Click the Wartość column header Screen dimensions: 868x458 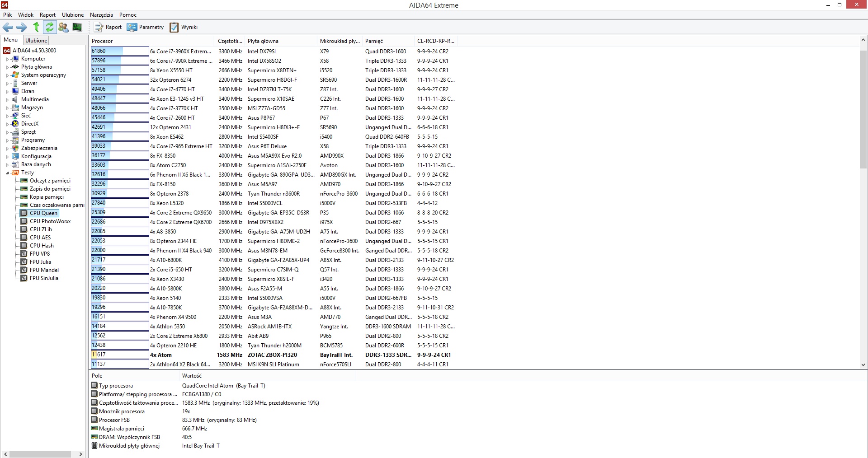[267, 375]
